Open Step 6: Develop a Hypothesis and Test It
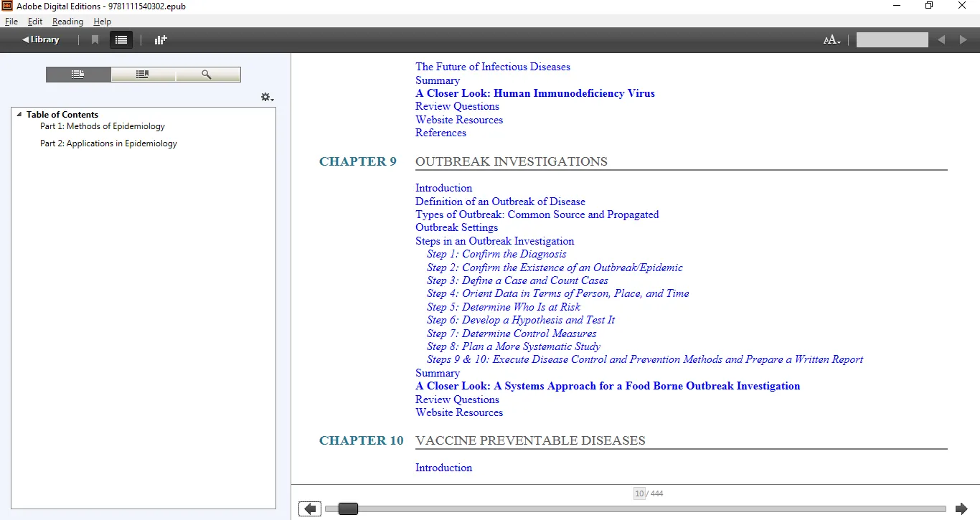This screenshot has height=520, width=980. point(521,320)
